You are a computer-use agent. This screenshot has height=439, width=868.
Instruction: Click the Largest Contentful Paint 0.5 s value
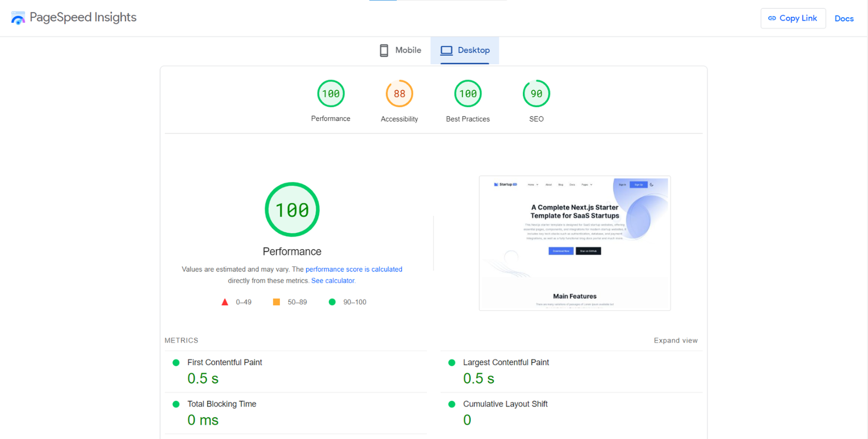pos(478,379)
